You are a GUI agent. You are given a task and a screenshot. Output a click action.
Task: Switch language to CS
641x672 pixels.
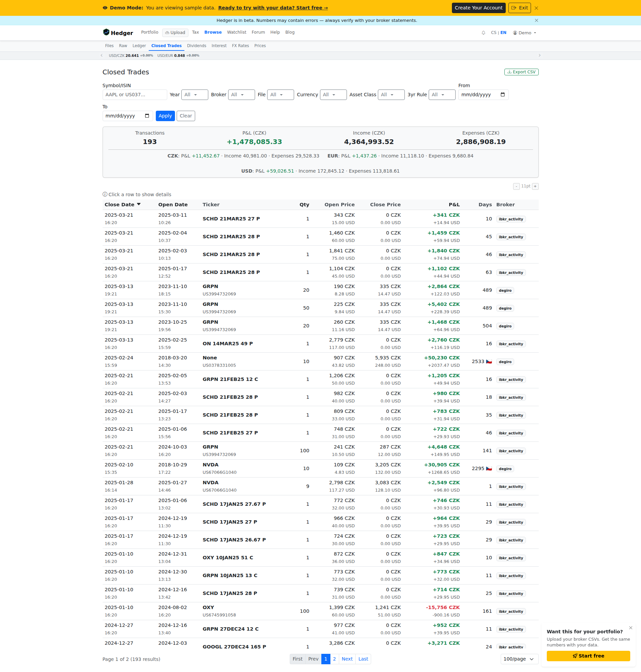(493, 33)
